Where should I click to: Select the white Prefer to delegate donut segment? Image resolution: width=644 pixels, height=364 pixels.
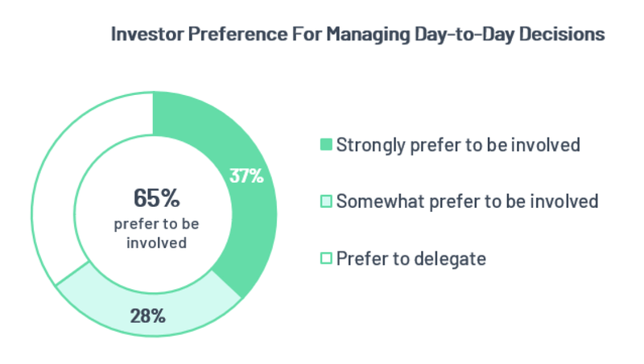(x=68, y=172)
